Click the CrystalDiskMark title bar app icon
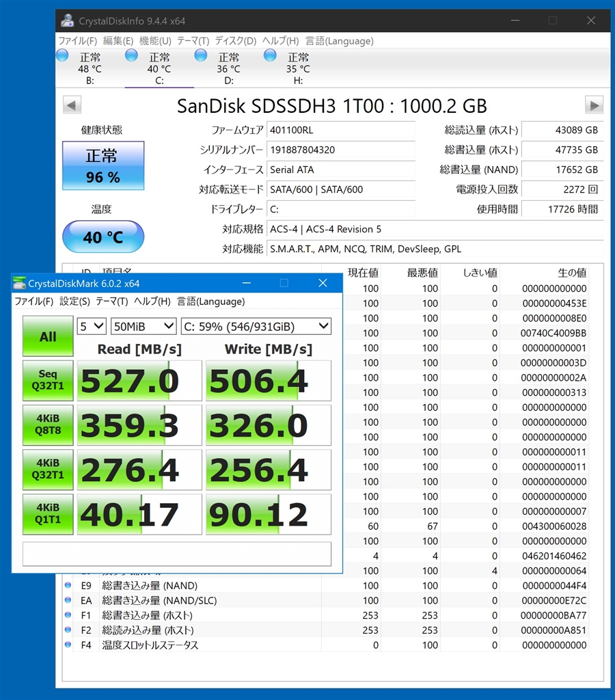This screenshot has width=615, height=700. (x=19, y=283)
